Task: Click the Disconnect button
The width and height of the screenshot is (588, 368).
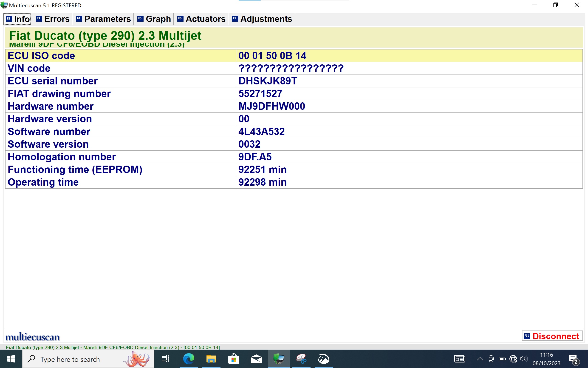Action: (552, 336)
